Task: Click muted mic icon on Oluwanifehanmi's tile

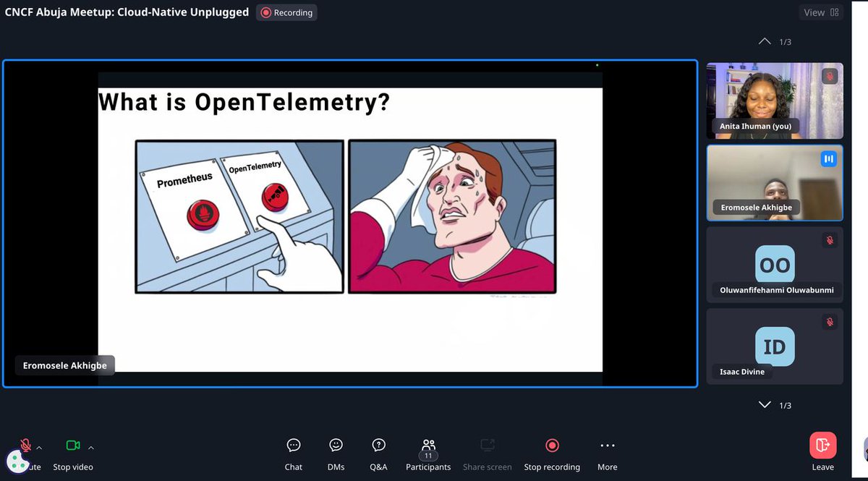Action: click(830, 240)
